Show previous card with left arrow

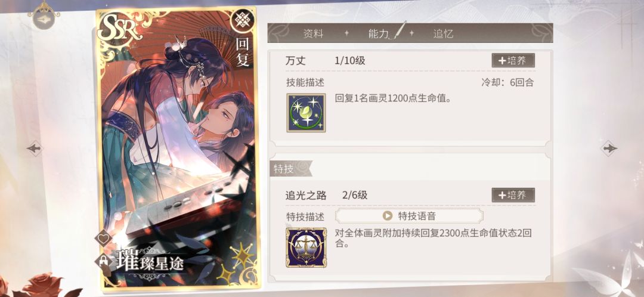click(x=35, y=148)
